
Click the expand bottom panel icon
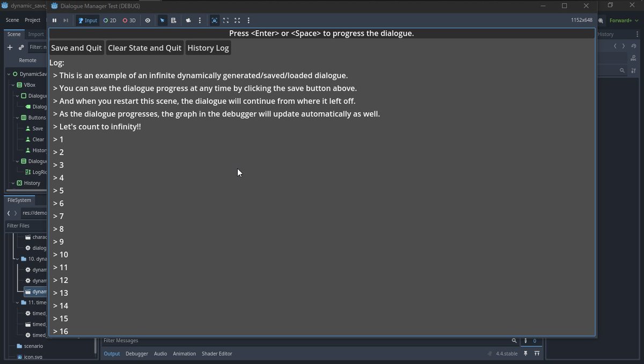point(537,353)
